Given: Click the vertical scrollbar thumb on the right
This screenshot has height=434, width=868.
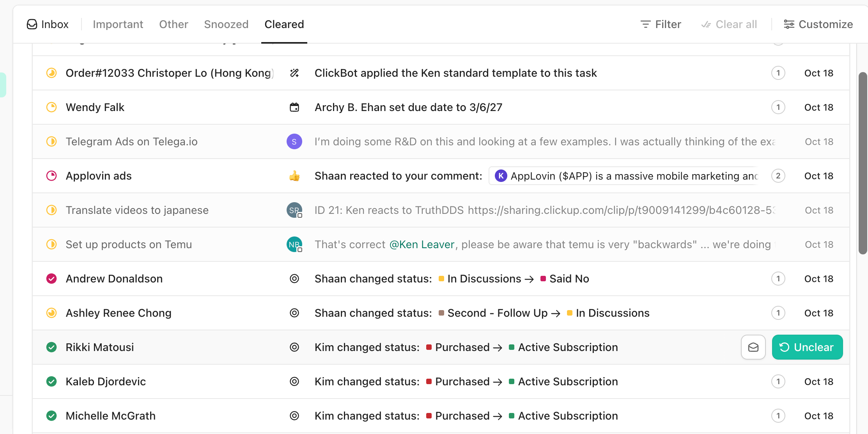Looking at the screenshot, I should coord(863,164).
